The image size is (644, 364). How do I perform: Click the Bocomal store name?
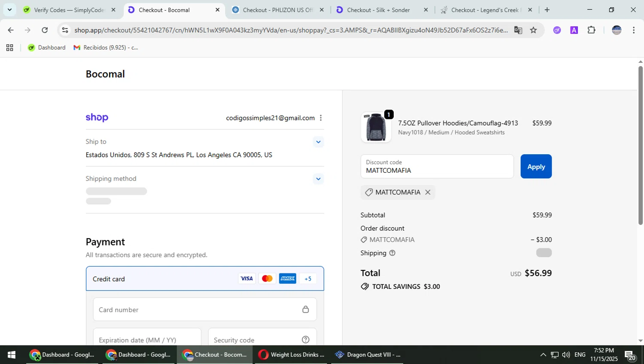[x=105, y=74]
